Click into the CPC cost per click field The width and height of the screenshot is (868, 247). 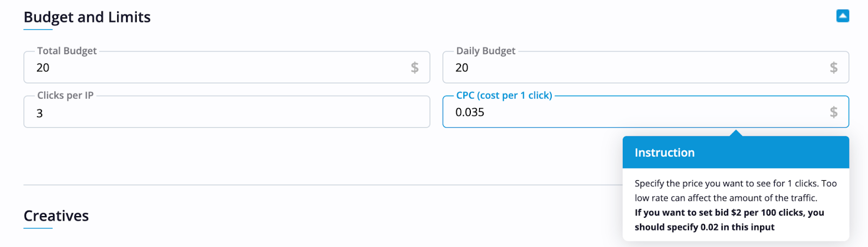point(646,112)
